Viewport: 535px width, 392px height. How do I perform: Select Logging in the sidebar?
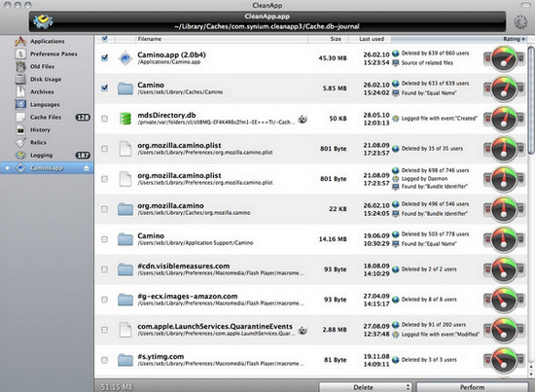41,156
